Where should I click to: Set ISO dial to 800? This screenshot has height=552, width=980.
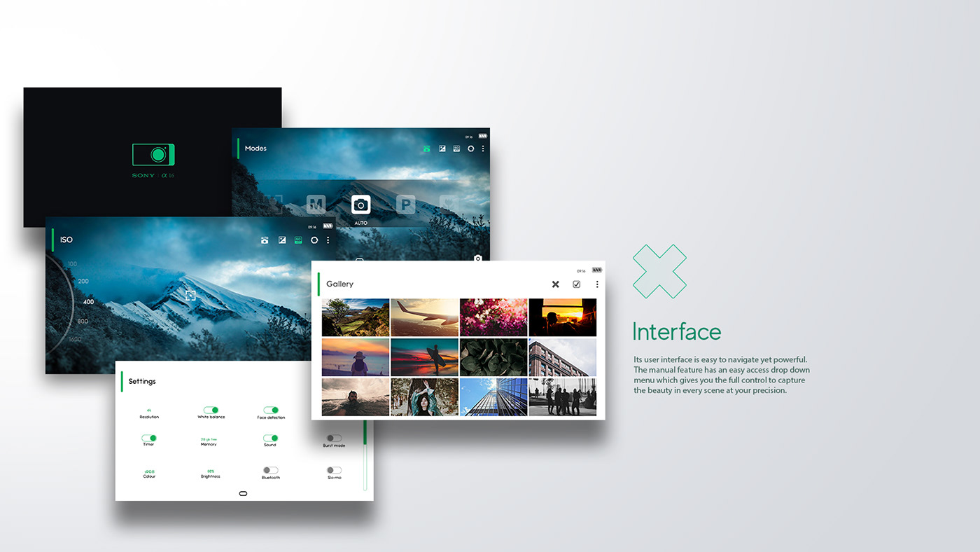[83, 322]
